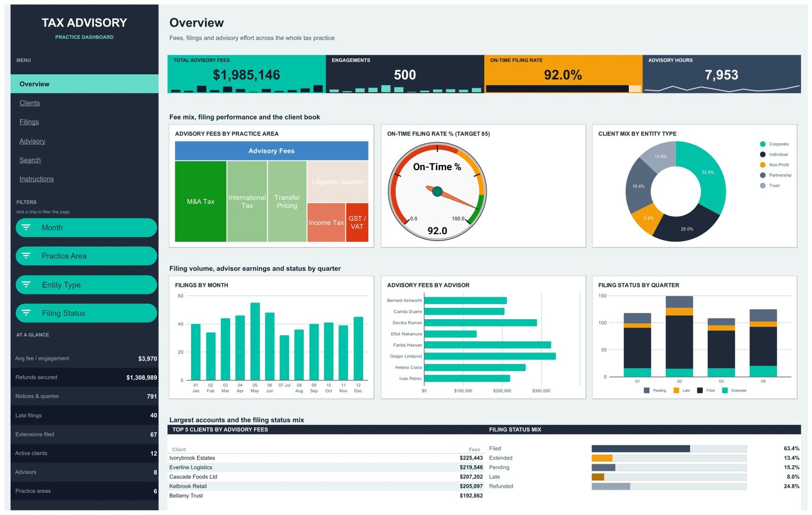Click the Non-Profit legend swatch
The height and width of the screenshot is (515, 812).
[x=762, y=165]
